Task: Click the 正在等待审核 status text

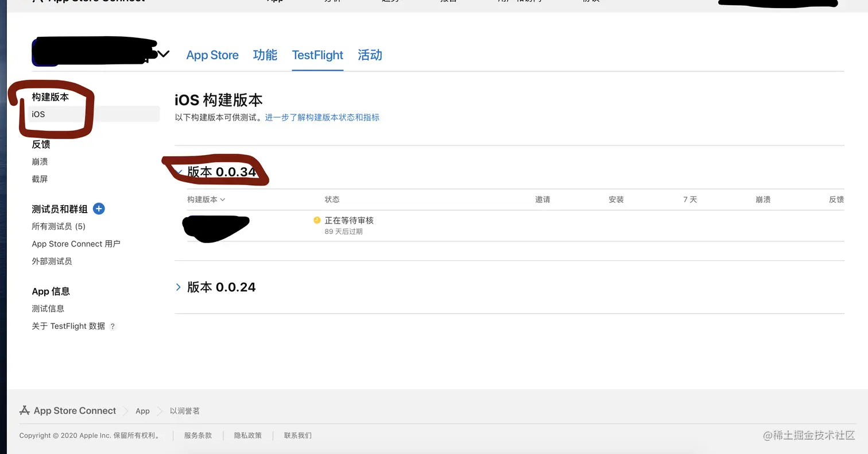Action: pos(349,220)
